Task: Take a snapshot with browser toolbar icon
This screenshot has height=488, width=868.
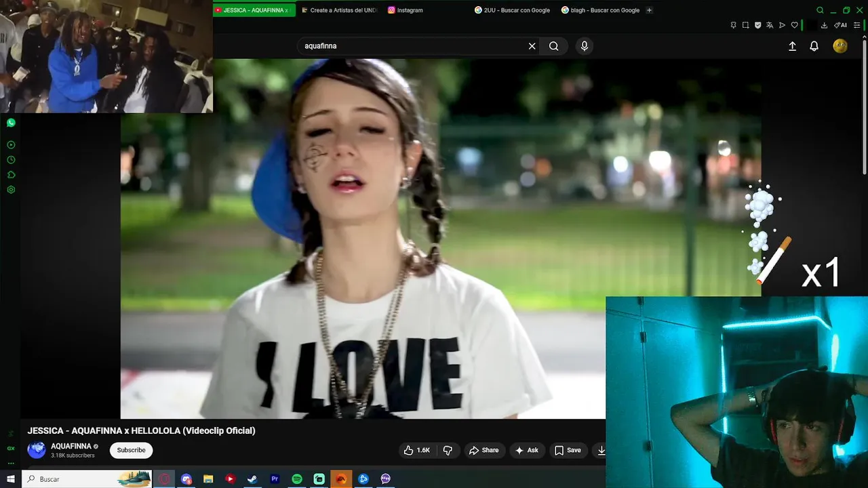Action: [x=745, y=25]
